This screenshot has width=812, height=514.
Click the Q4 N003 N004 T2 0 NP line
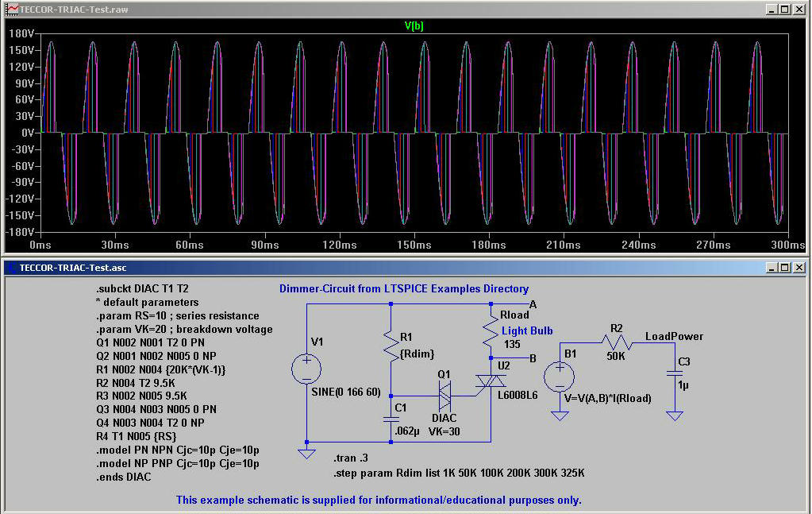[150, 423]
